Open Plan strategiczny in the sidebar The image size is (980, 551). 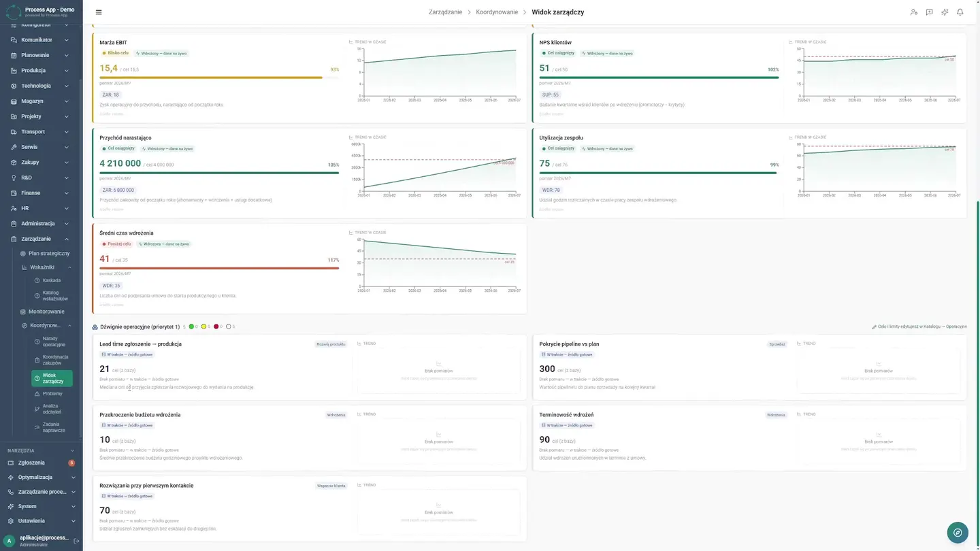(45, 253)
